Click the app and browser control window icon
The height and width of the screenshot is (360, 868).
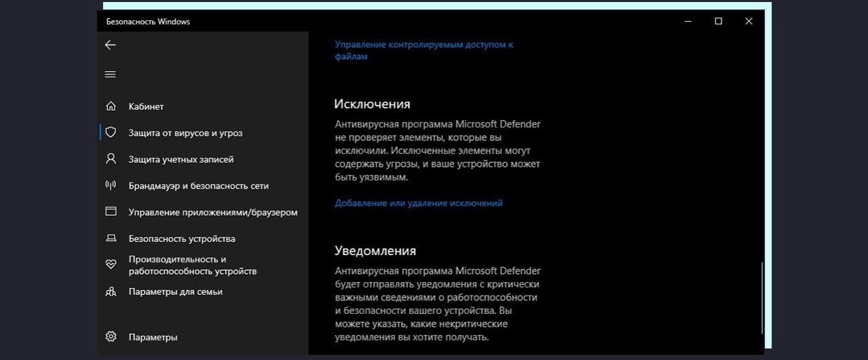111,212
